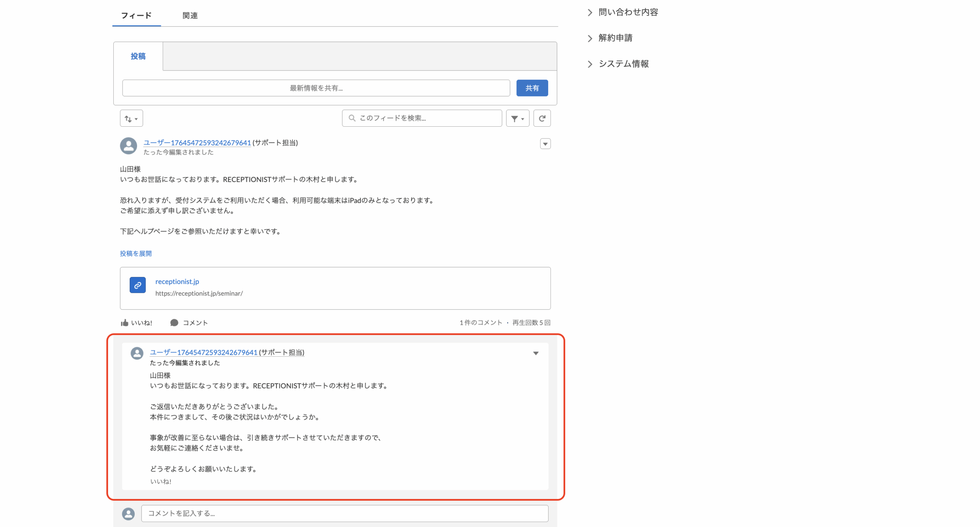Click the コメントを記入する input field
980x527 pixels.
coord(345,514)
